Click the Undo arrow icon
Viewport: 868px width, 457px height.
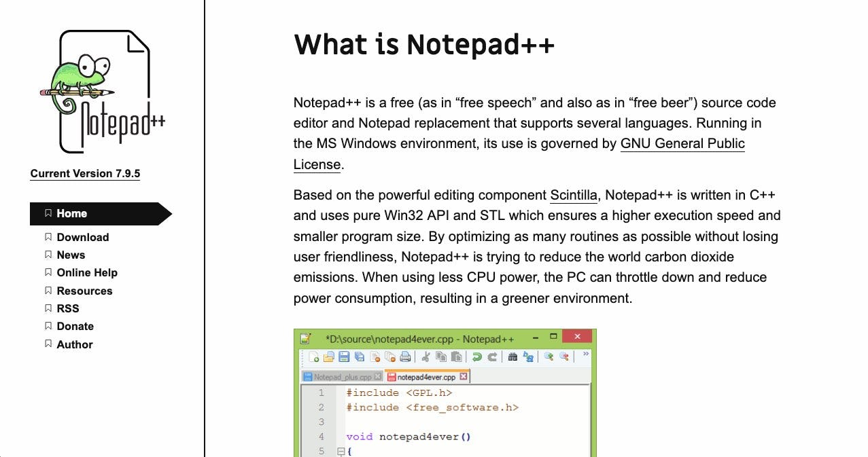[477, 358]
